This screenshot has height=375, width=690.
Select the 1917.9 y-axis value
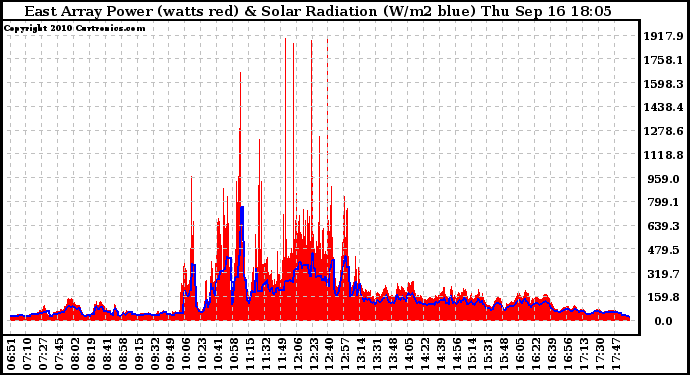(663, 36)
